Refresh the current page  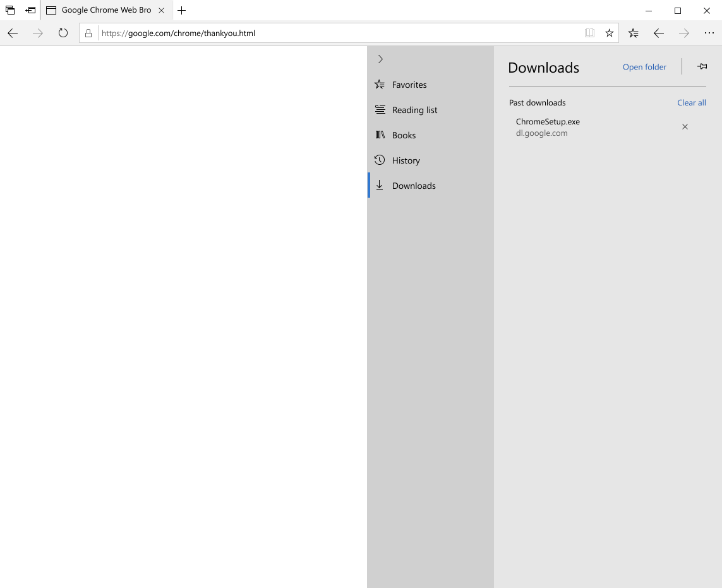coord(63,33)
